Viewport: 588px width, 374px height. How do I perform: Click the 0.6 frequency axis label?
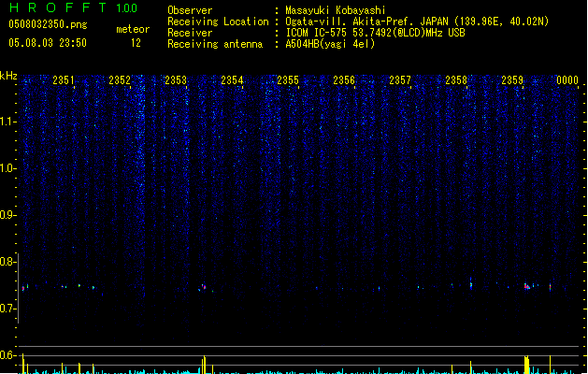coord(8,355)
